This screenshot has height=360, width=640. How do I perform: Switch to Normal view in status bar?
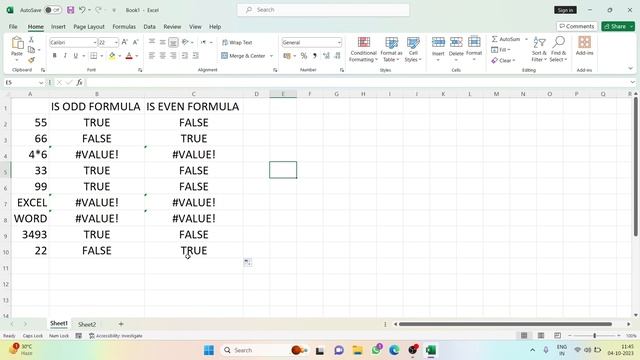524,336
